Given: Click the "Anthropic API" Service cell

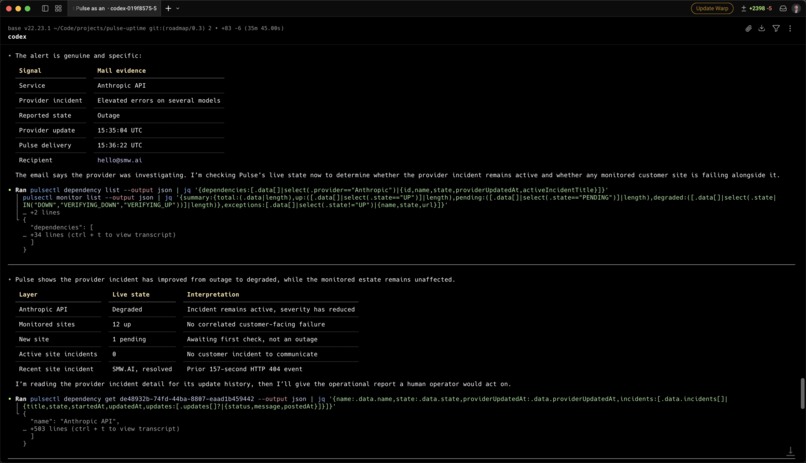Looking at the screenshot, I should 121,85.
